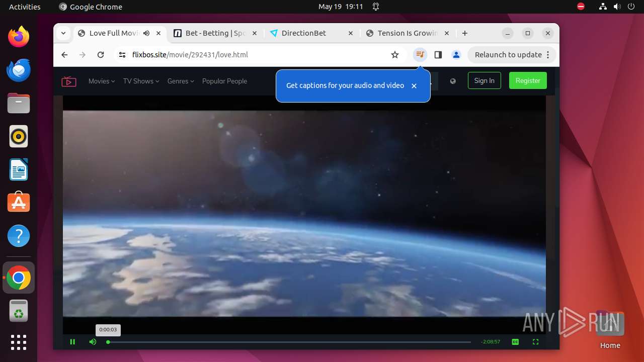Click the video frame
The width and height of the screenshot is (644, 362).
304,214
